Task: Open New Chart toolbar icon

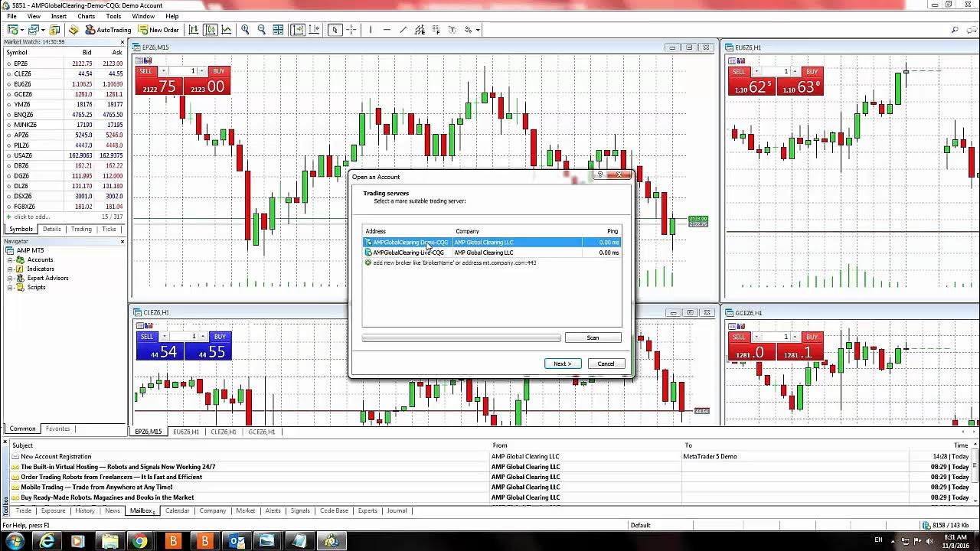Action: (12, 30)
